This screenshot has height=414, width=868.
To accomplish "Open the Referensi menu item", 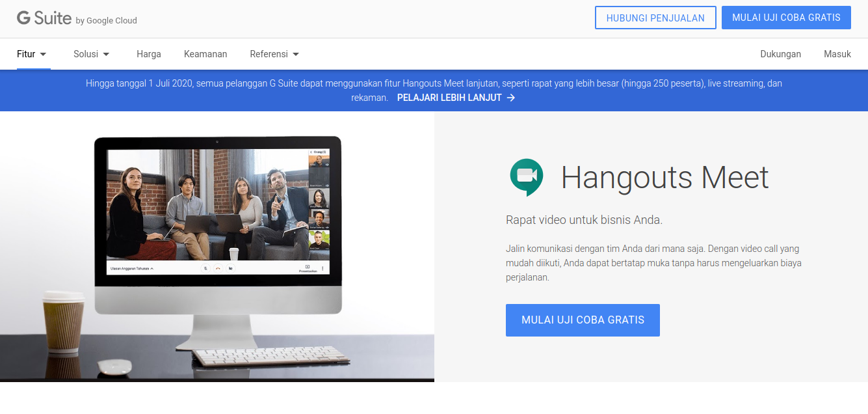I will [x=269, y=54].
